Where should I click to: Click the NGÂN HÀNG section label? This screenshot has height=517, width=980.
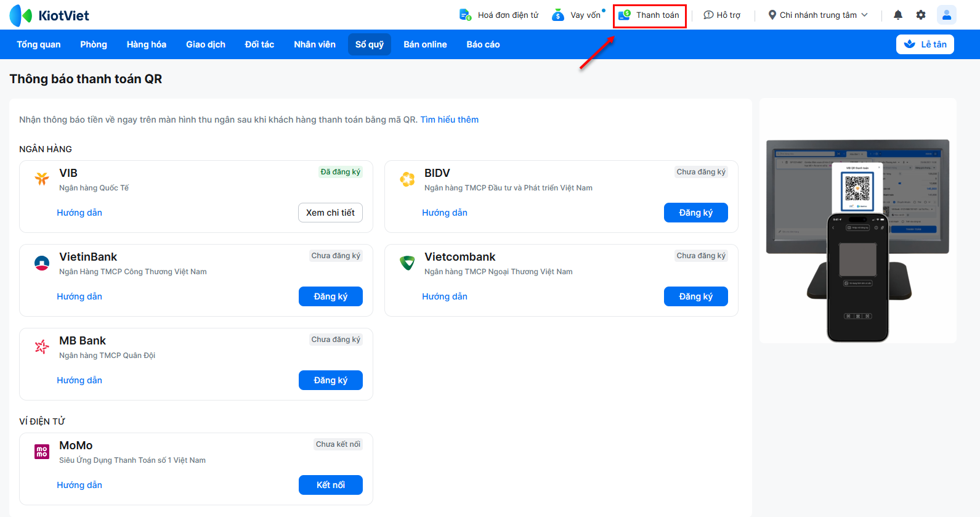point(46,149)
